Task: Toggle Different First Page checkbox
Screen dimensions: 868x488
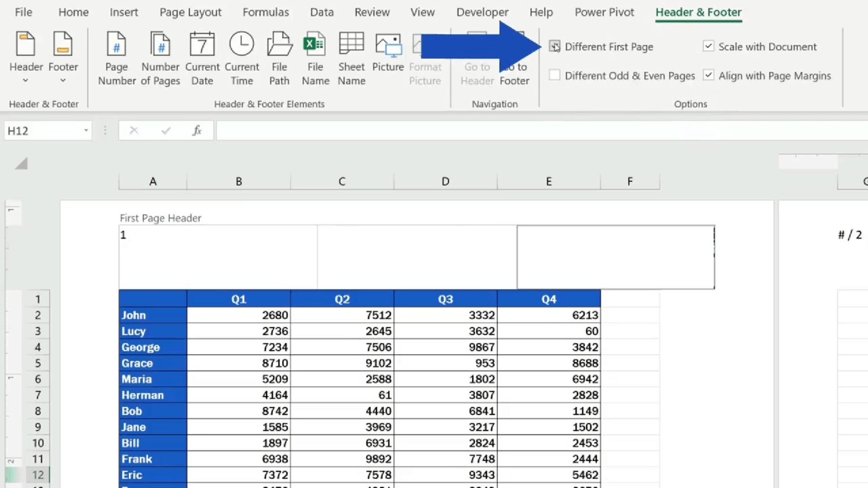Action: pos(555,47)
